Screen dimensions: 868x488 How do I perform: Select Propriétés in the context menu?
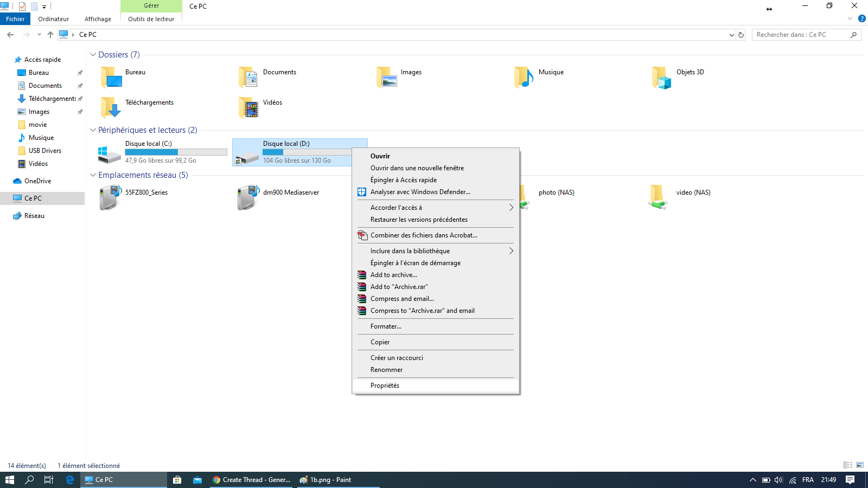[385, 386]
